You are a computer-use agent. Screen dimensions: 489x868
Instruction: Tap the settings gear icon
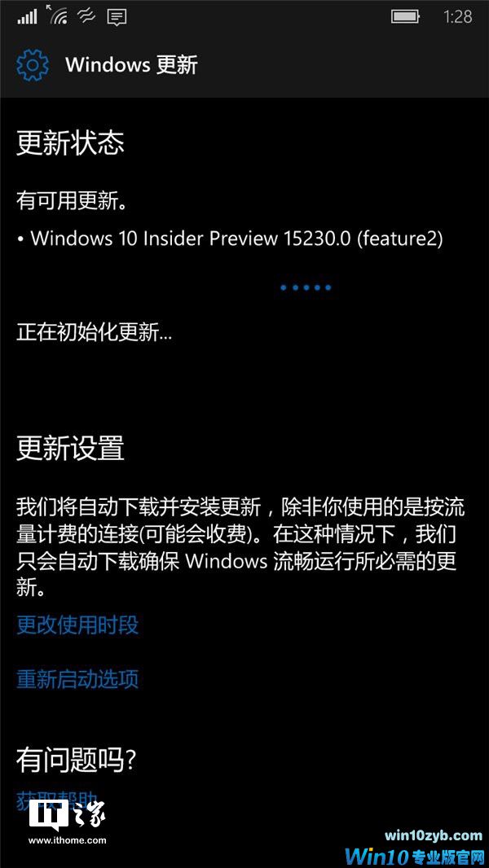point(33,65)
